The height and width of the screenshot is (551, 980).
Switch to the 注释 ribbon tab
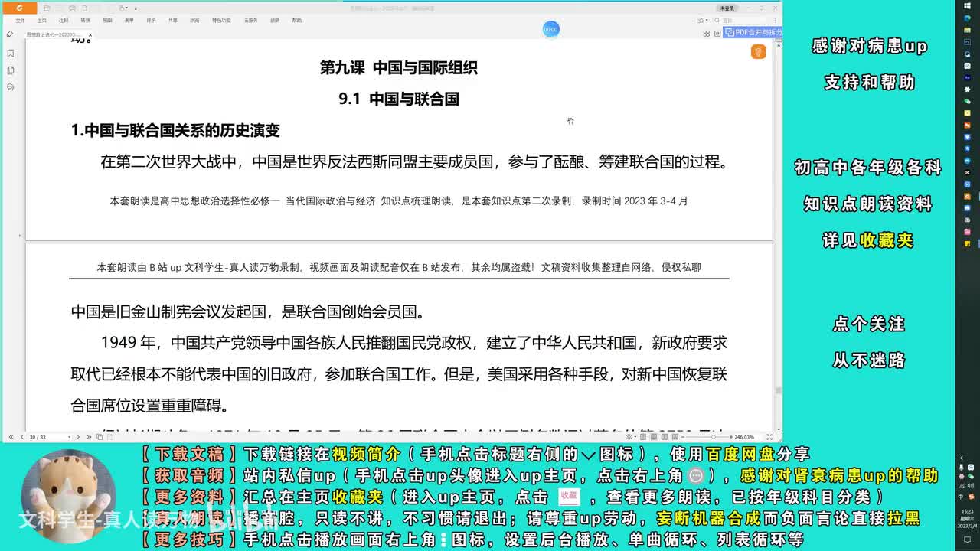click(x=64, y=21)
